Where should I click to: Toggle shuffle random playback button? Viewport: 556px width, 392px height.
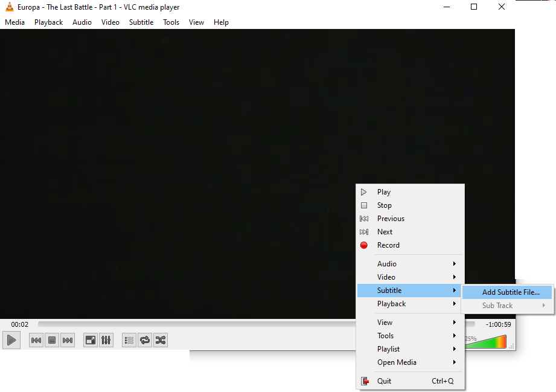point(160,340)
